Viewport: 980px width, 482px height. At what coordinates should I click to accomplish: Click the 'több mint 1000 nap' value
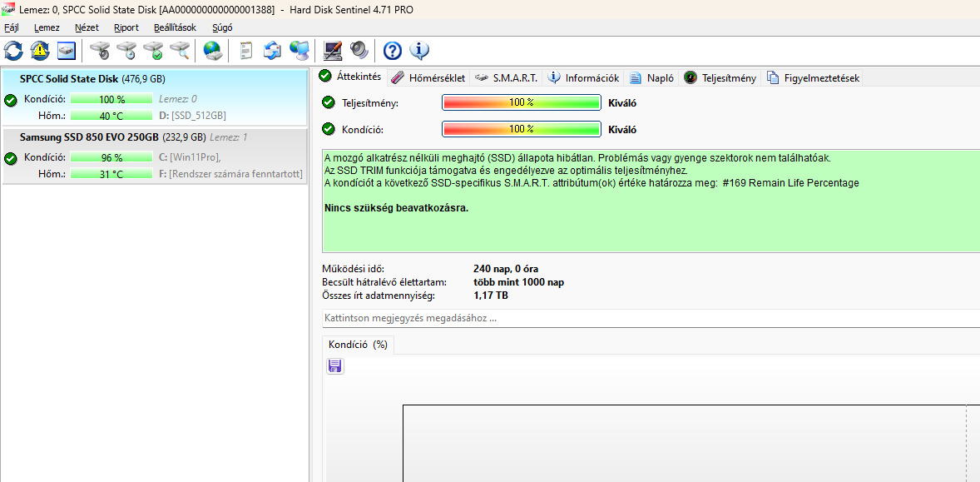pyautogui.click(x=519, y=282)
